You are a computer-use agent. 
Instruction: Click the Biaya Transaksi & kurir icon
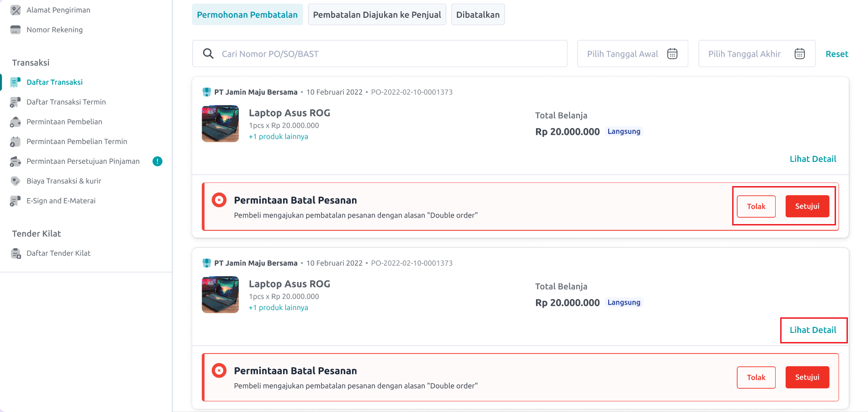point(16,181)
